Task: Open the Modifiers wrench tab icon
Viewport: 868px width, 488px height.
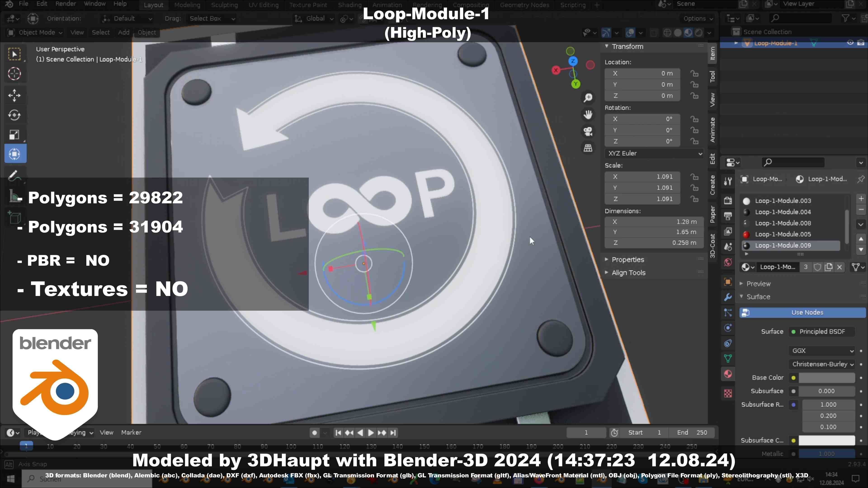Action: click(x=728, y=297)
